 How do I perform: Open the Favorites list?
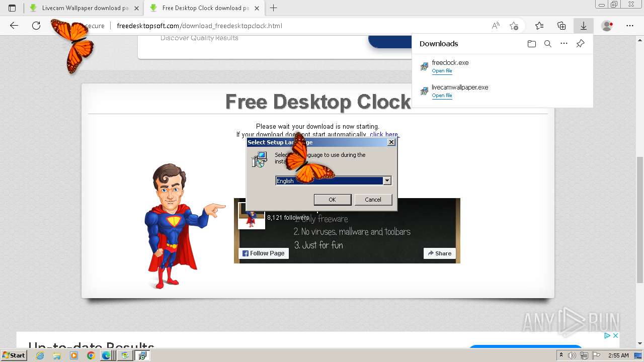(539, 26)
